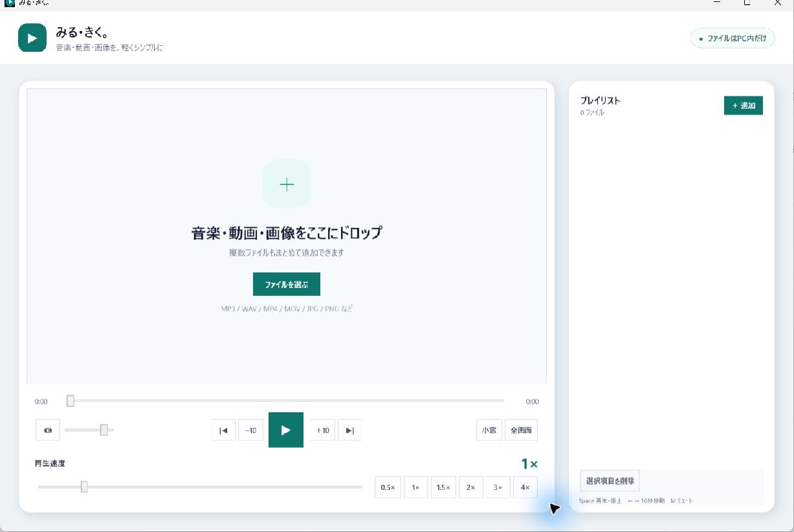Click the ファイルを選ぶ button
Image resolution: width=794 pixels, height=532 pixels.
pos(287,284)
